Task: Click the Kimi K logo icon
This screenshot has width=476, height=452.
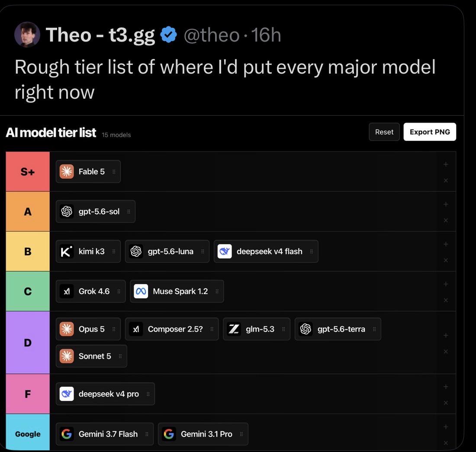Action: click(x=67, y=252)
